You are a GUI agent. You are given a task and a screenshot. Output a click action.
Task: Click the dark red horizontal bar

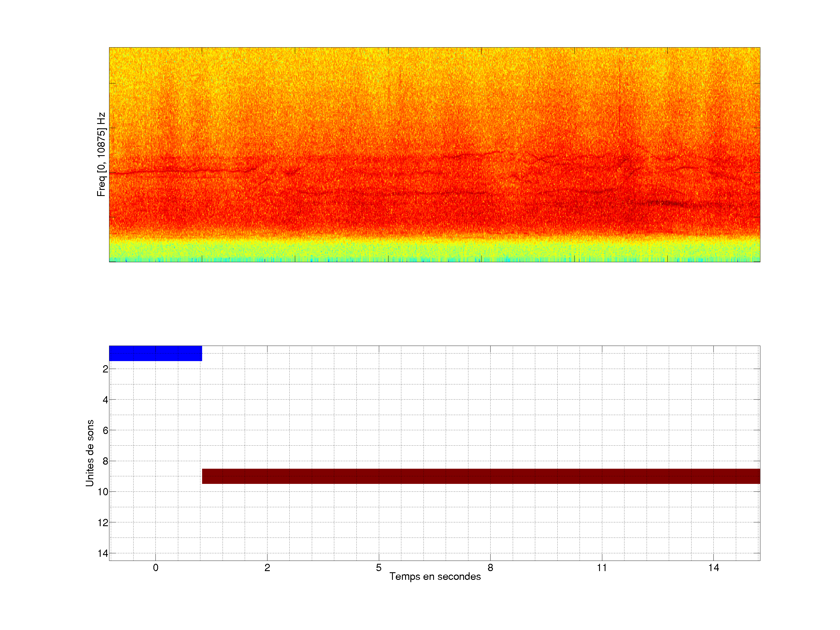click(481, 476)
